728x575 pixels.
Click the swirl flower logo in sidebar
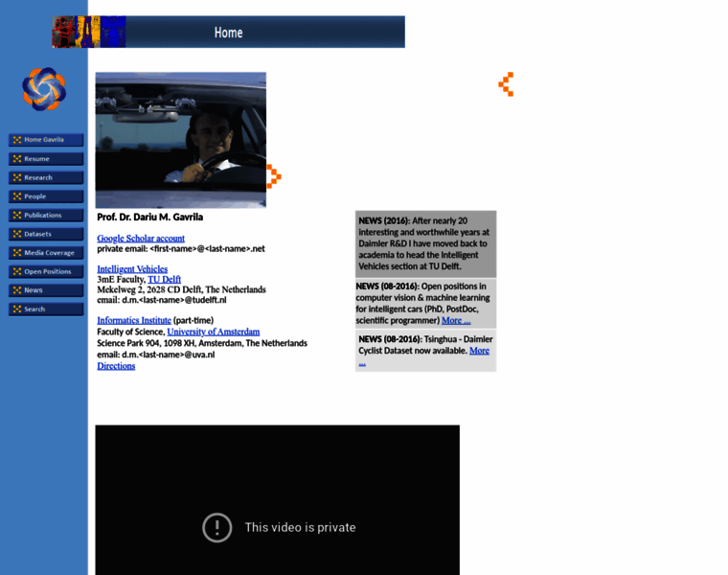[44, 89]
